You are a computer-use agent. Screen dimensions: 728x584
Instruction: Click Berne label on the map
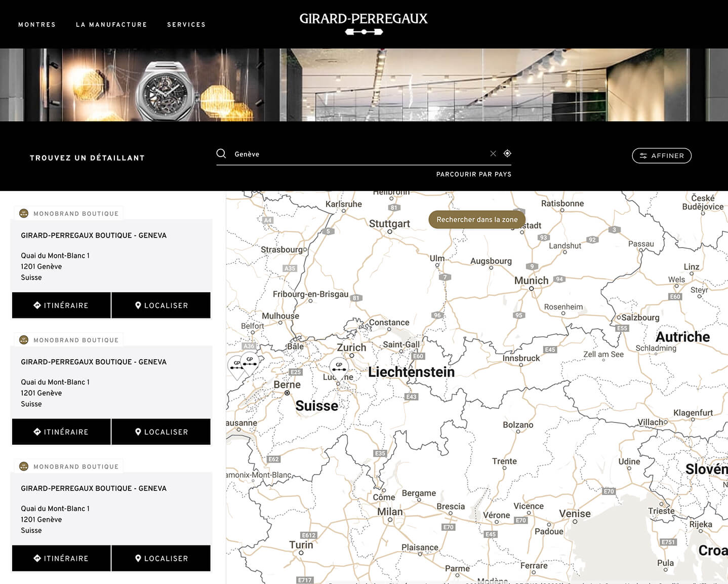coord(287,384)
